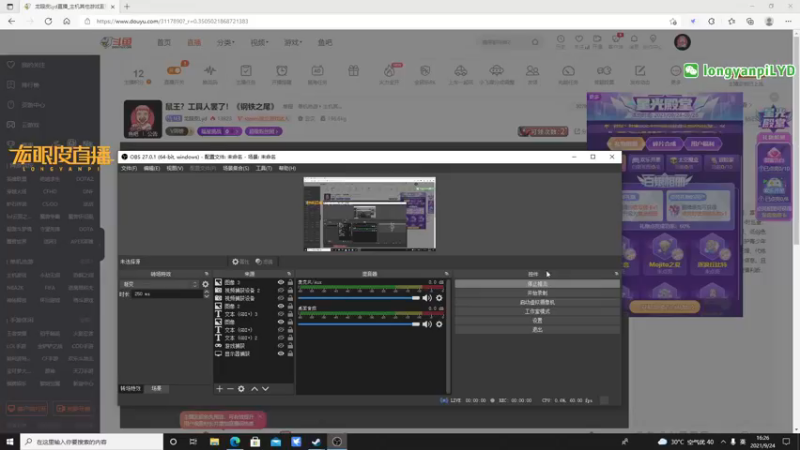Open File Explorer from taskbar
The height and width of the screenshot is (450, 800).
[x=214, y=442]
